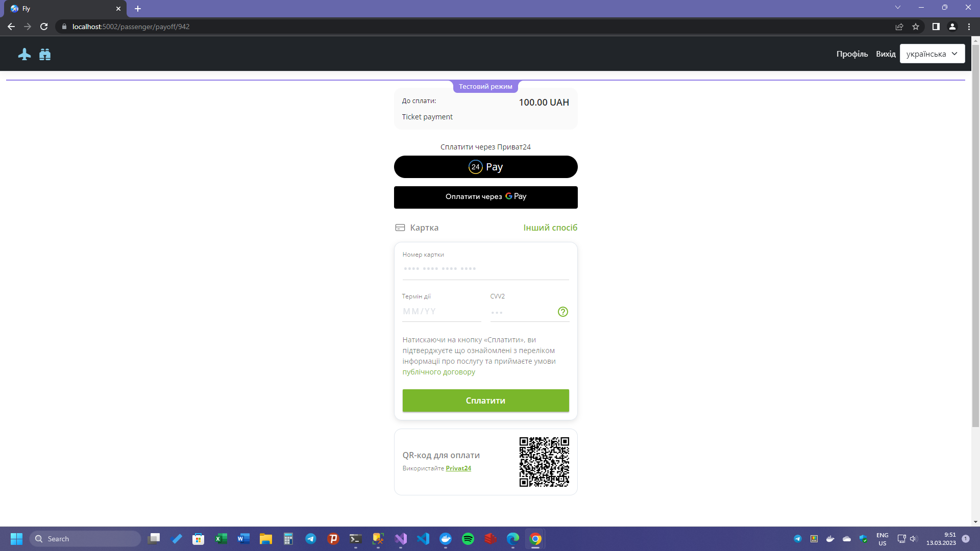Click the публічного договору link

click(x=439, y=372)
